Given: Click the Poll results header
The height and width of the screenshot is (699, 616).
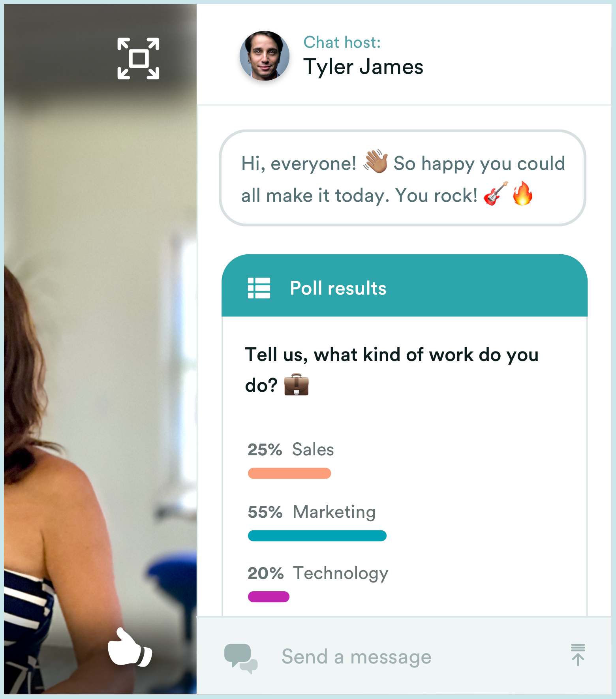Looking at the screenshot, I should tap(404, 286).
